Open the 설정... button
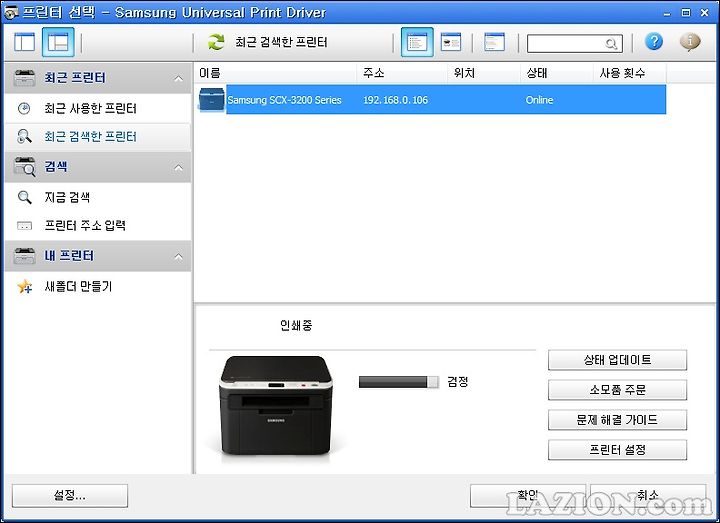 pos(70,495)
